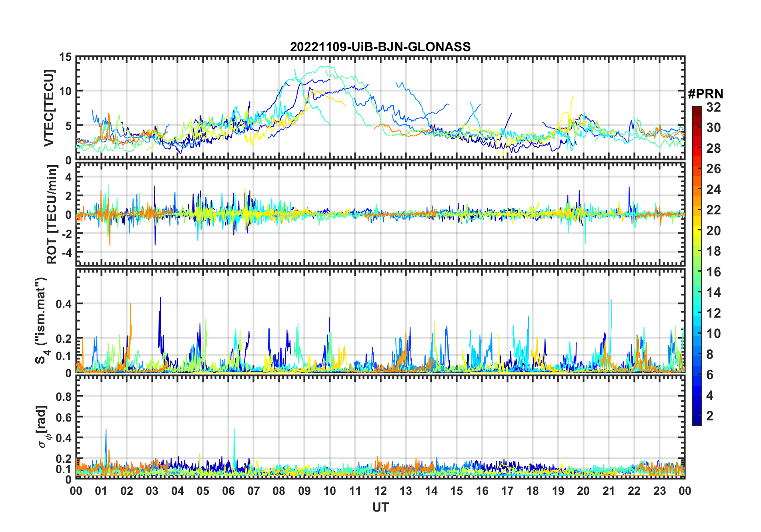Viewport: 761px width, 532px height.
Task: Click ROT panel y-tick label 4
Action: (69, 177)
